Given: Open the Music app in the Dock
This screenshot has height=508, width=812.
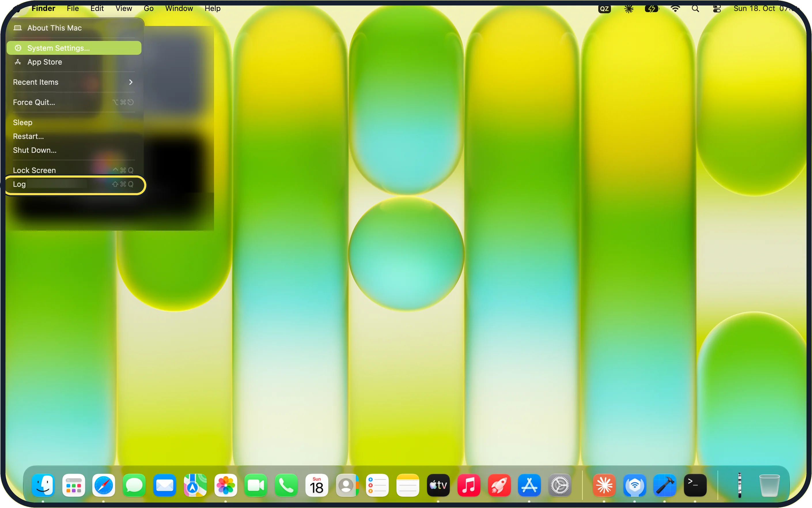Looking at the screenshot, I should coord(469,485).
